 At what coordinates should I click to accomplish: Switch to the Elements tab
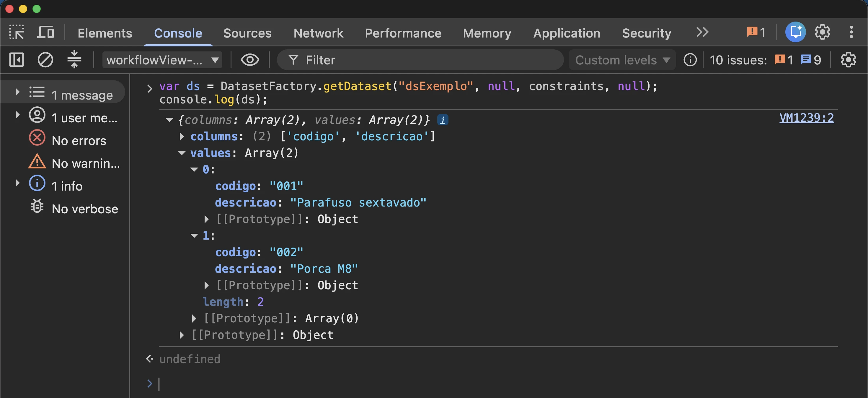pyautogui.click(x=105, y=33)
